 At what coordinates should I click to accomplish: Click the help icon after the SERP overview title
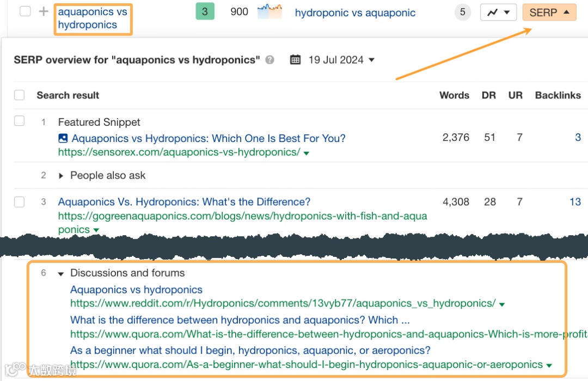click(x=269, y=60)
